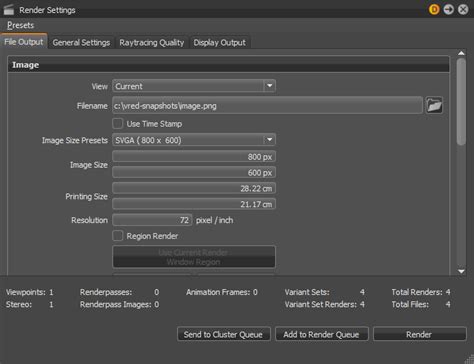The height and width of the screenshot is (364, 474).
Task: Switch to the General Settings tab
Action: (81, 42)
